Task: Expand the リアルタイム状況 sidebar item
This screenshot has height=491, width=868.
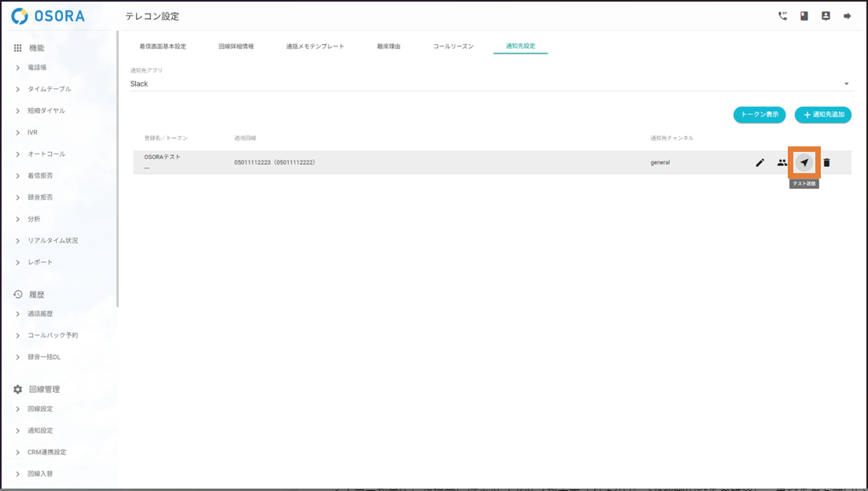Action: tap(52, 241)
